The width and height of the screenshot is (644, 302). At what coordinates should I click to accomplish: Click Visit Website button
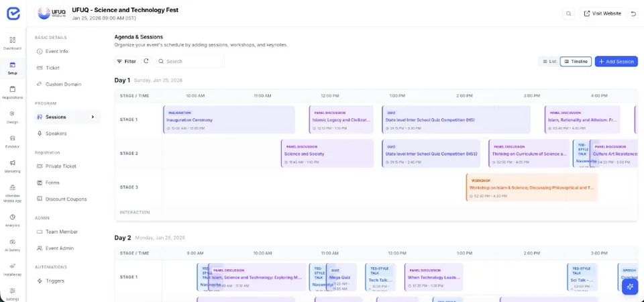point(602,13)
